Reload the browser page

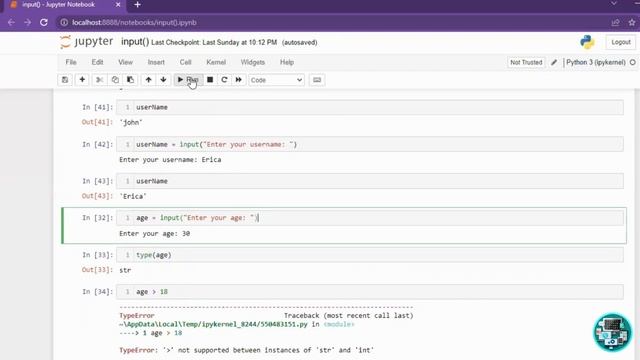tap(44, 22)
